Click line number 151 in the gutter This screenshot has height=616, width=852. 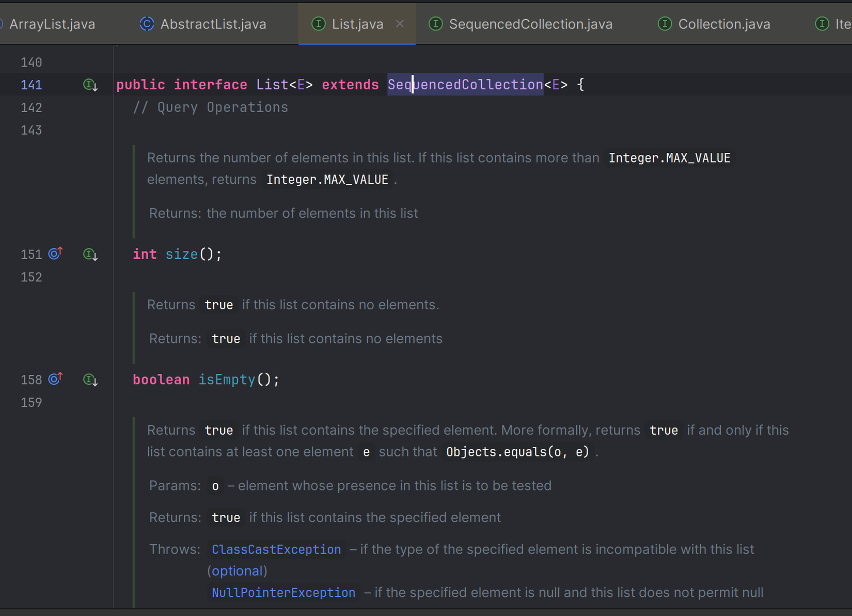[x=31, y=254]
